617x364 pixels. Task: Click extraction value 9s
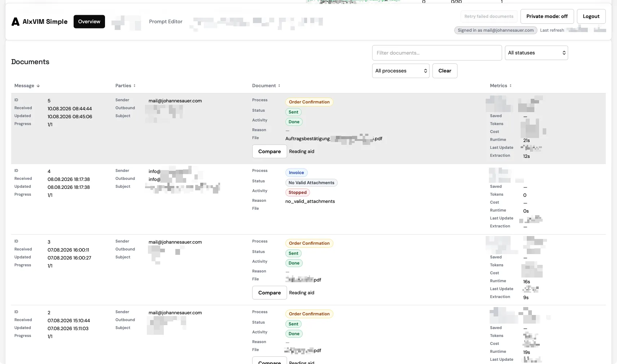coord(526,298)
